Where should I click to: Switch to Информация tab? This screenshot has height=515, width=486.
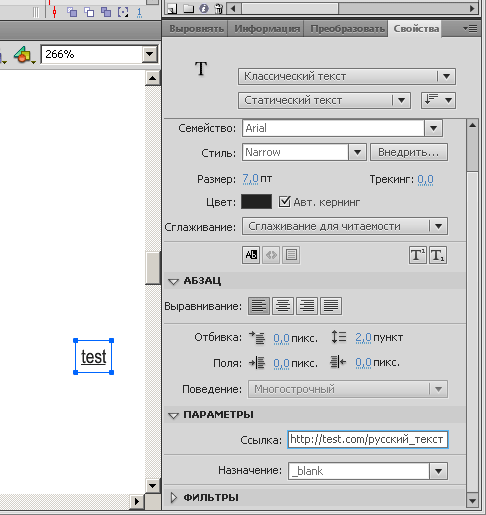click(267, 29)
